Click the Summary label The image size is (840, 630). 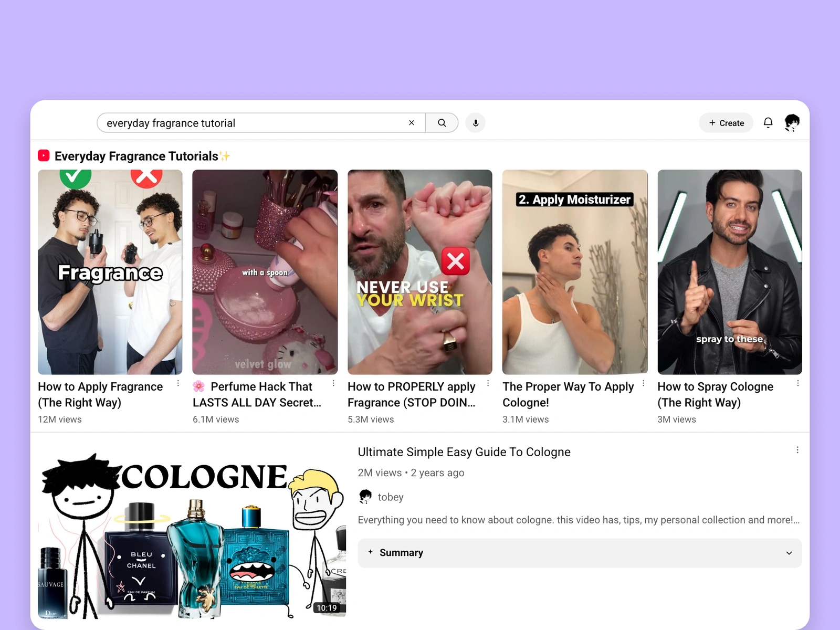[x=401, y=553]
